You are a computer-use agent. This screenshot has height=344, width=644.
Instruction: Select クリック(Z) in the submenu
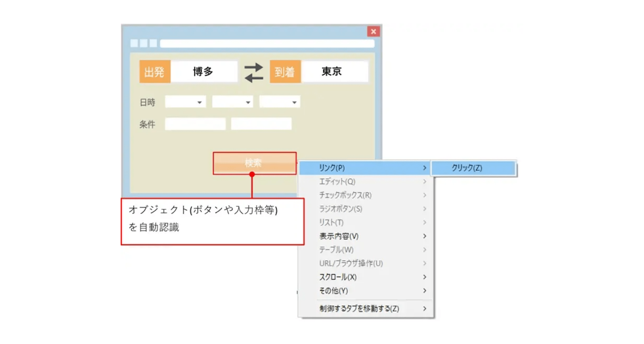(473, 168)
